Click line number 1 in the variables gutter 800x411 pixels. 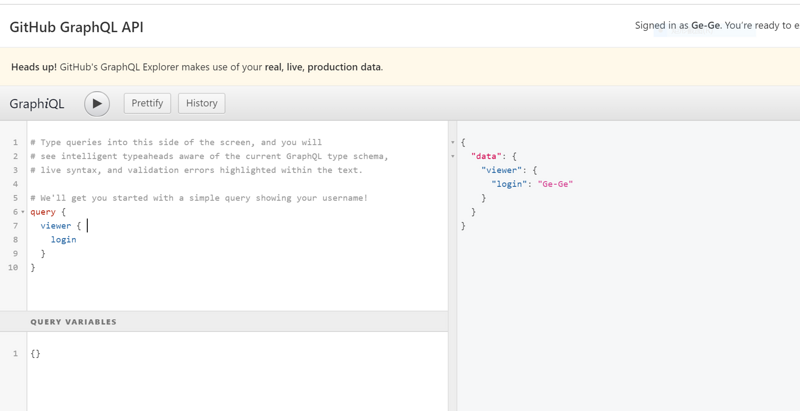15,353
